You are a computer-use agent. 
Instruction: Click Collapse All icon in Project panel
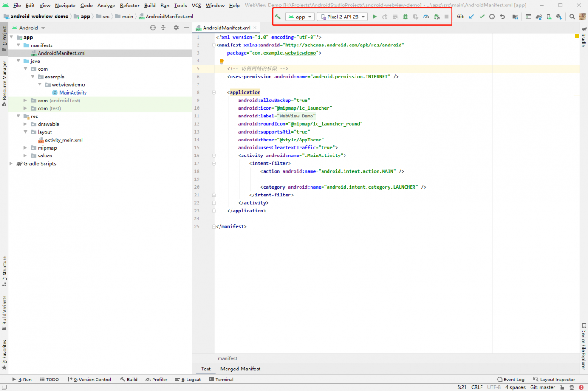coord(163,28)
